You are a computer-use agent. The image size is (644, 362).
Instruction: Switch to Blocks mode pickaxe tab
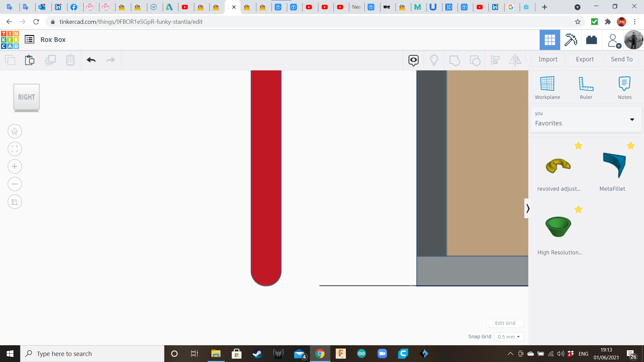click(571, 40)
